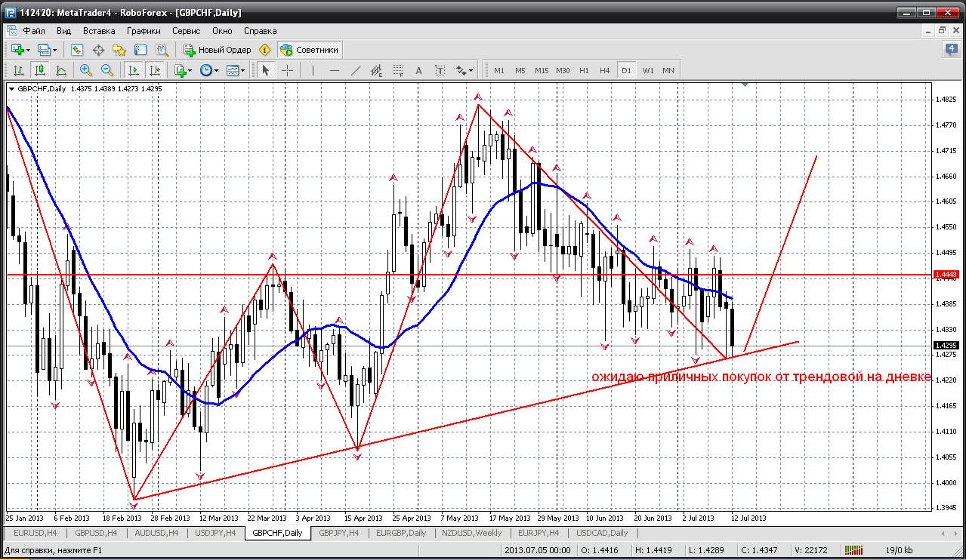966x560 pixels.
Task: Select the Text 'A' tool
Action: pos(420,70)
